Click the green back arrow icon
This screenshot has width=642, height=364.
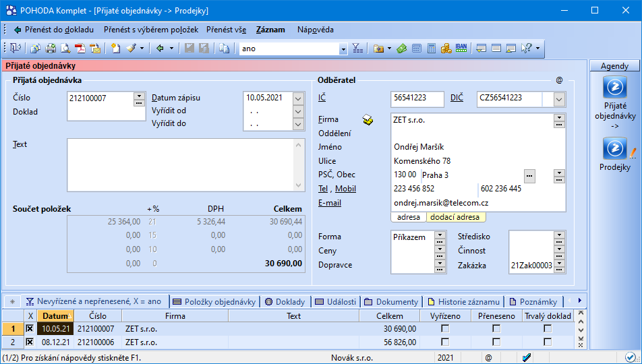pos(160,49)
